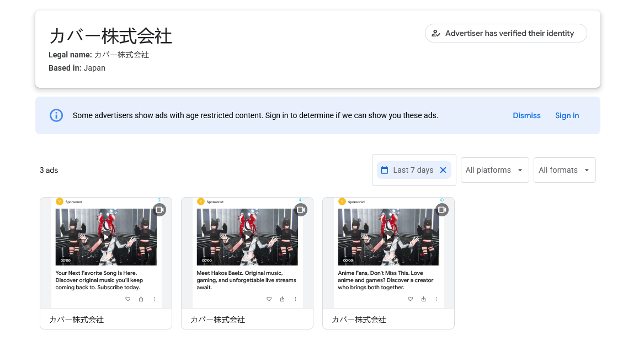
Task: Click the 'Anime Fans, Don't Miss This' description
Action: [386, 280]
